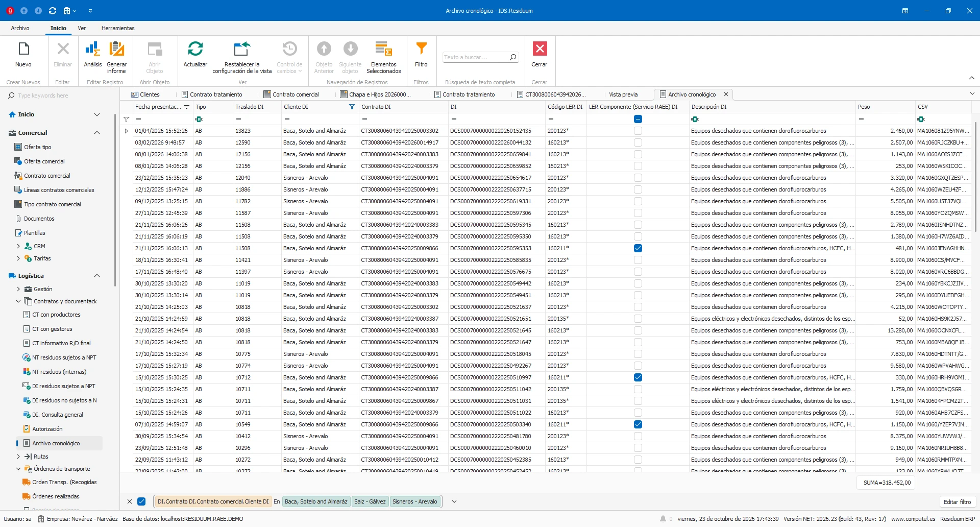Screen dimensions: 980x527
Task: Click Restablecer la configuración de la vista
Action: coord(242,49)
